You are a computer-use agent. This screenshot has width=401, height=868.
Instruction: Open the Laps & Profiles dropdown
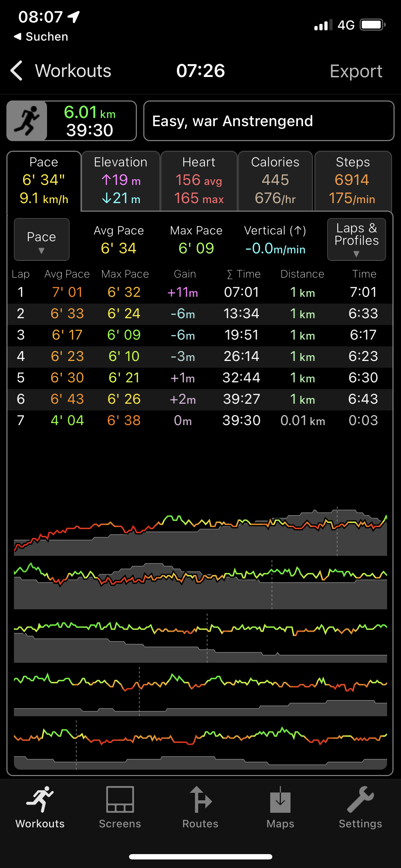coord(356,240)
